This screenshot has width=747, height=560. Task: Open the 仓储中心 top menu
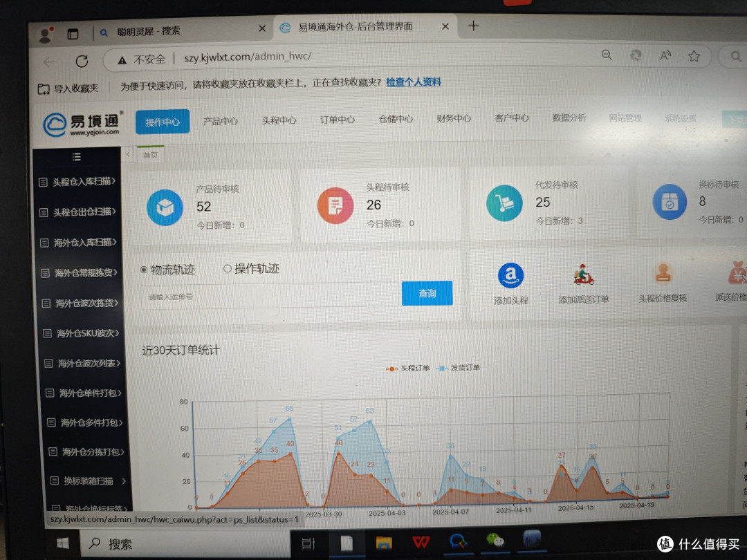396,119
